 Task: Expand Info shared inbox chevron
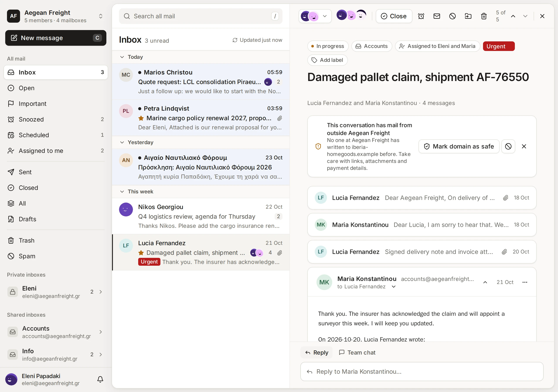click(x=101, y=354)
